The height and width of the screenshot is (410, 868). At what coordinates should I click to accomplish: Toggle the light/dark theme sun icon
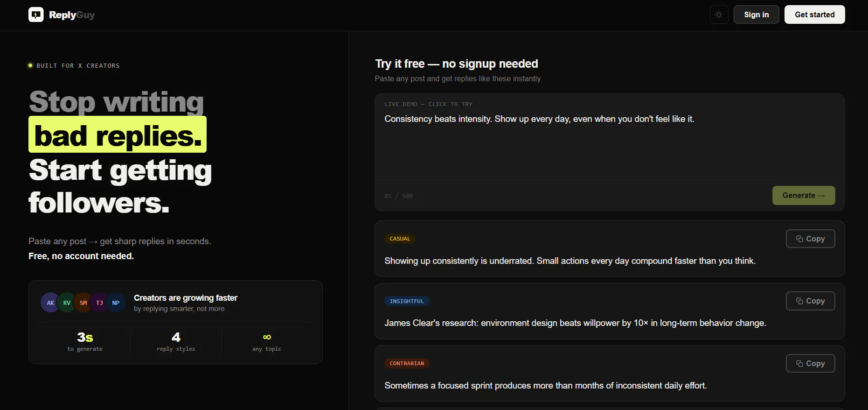(x=719, y=14)
